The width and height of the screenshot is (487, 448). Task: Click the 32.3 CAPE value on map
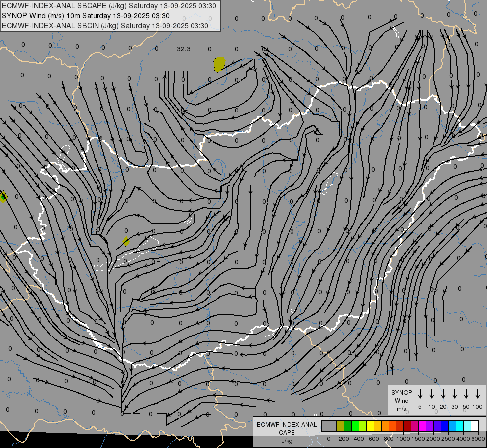[x=184, y=49]
